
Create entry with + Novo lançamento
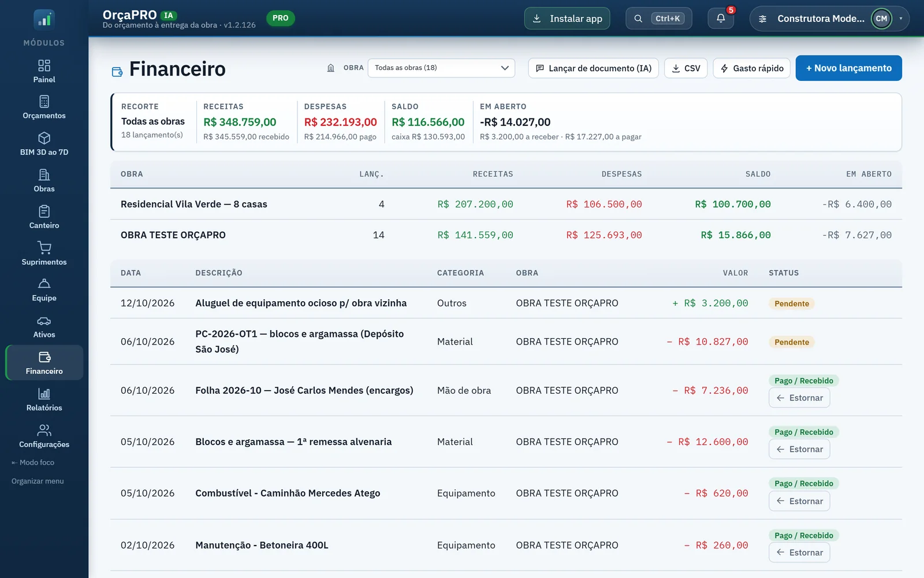tap(848, 68)
